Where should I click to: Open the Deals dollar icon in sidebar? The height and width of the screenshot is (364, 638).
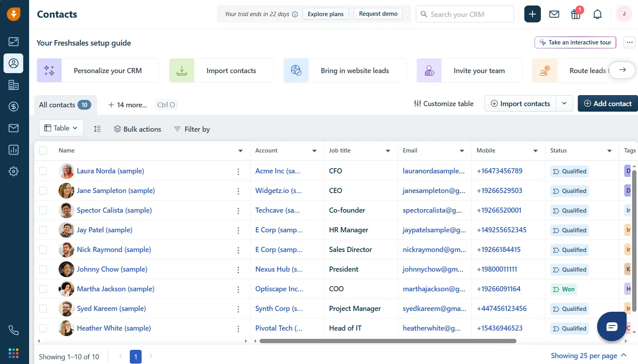pos(13,107)
